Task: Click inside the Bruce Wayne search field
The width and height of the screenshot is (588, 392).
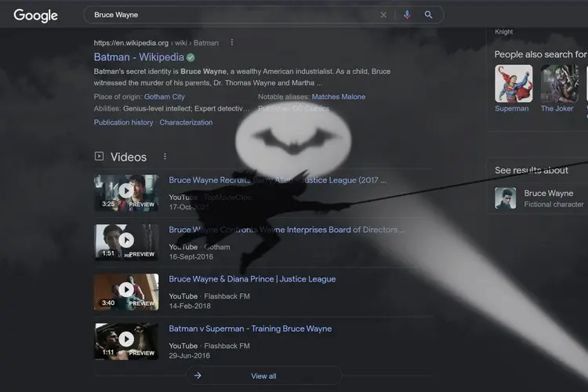Action: [235, 15]
